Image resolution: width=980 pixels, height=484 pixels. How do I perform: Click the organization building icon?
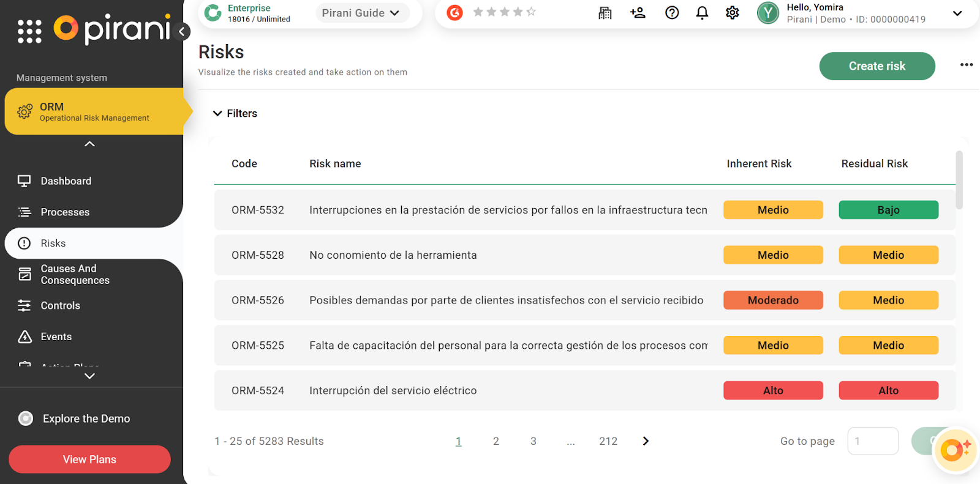click(605, 13)
